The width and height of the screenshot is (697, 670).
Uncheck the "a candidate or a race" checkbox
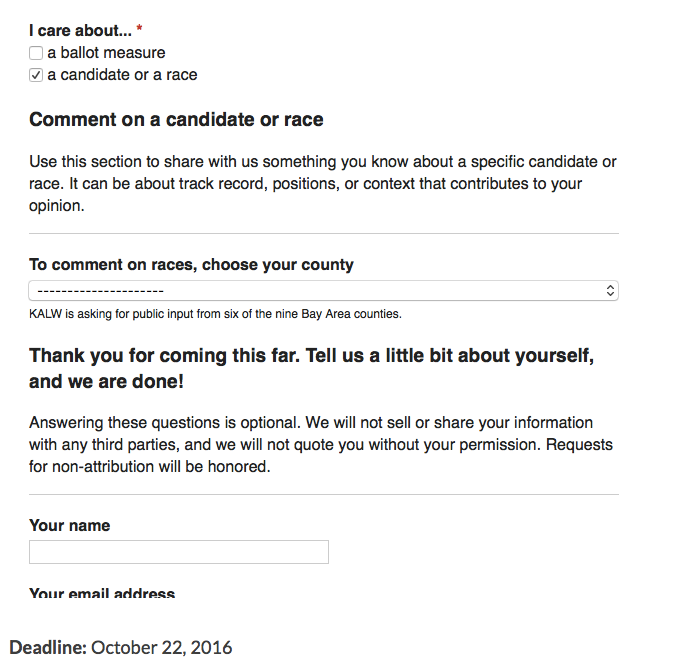tap(36, 75)
